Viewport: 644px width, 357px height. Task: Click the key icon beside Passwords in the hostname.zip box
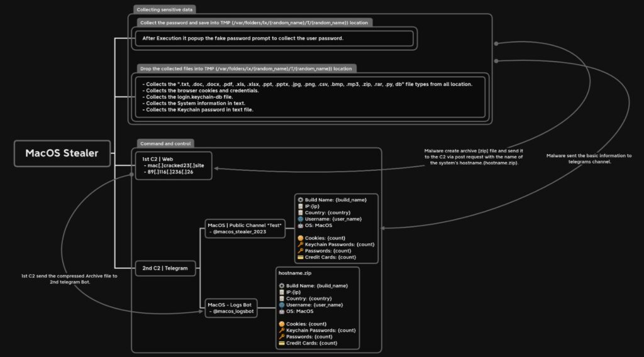coord(282,336)
